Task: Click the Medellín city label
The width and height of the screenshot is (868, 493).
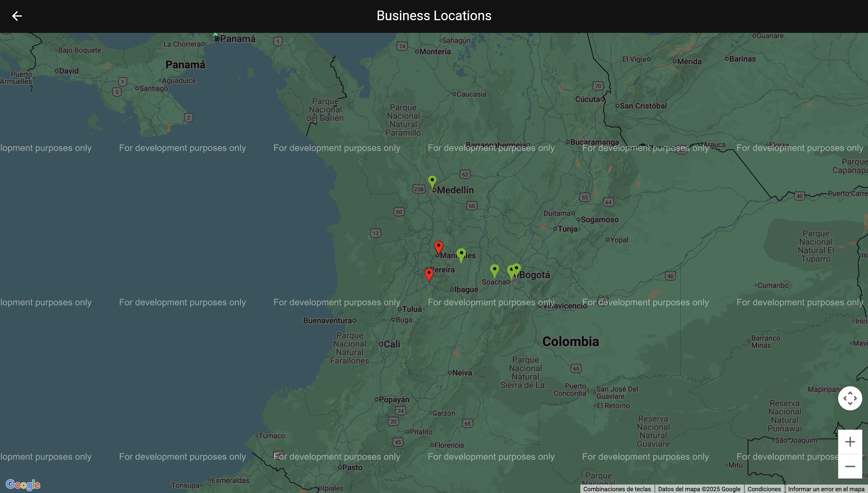Action: point(455,190)
